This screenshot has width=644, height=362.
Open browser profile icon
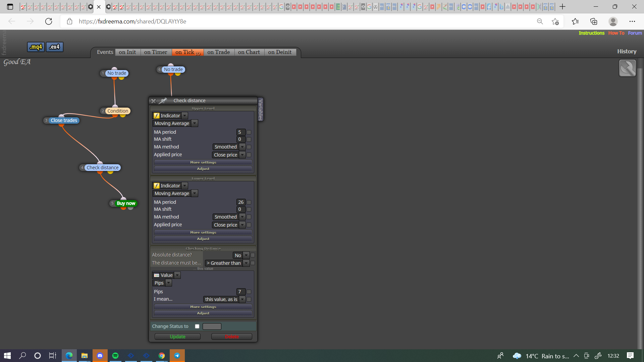coord(613,21)
